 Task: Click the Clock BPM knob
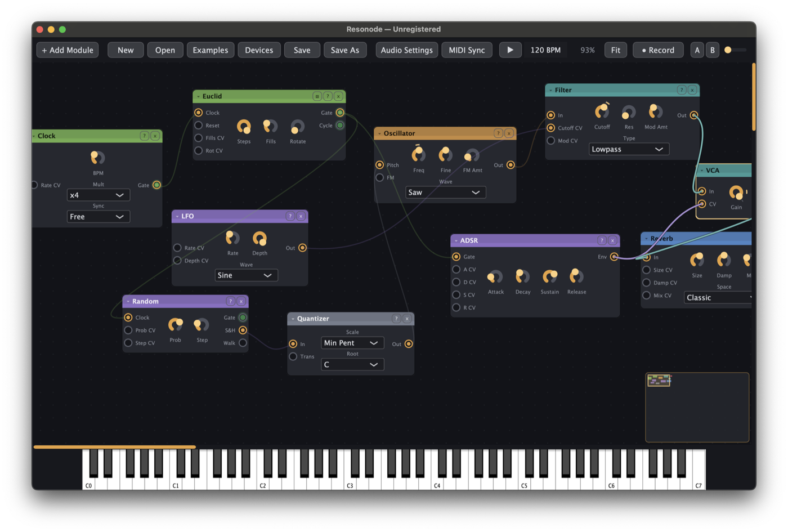[98, 158]
